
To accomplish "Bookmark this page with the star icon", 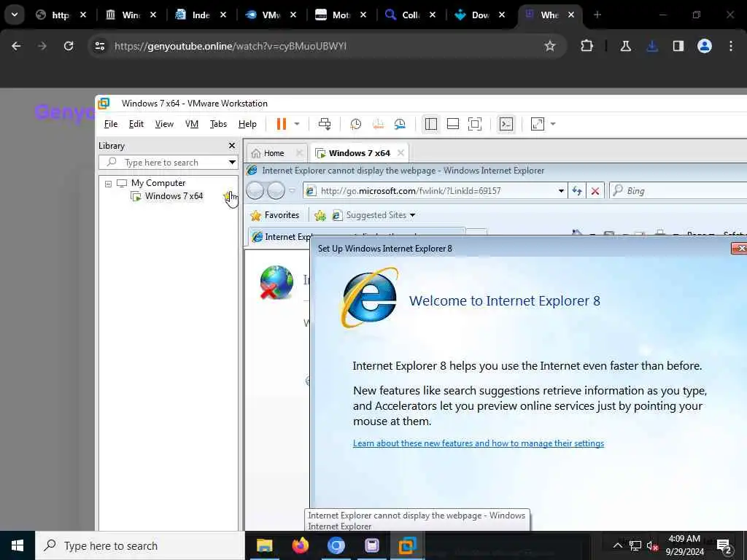I will tap(550, 46).
